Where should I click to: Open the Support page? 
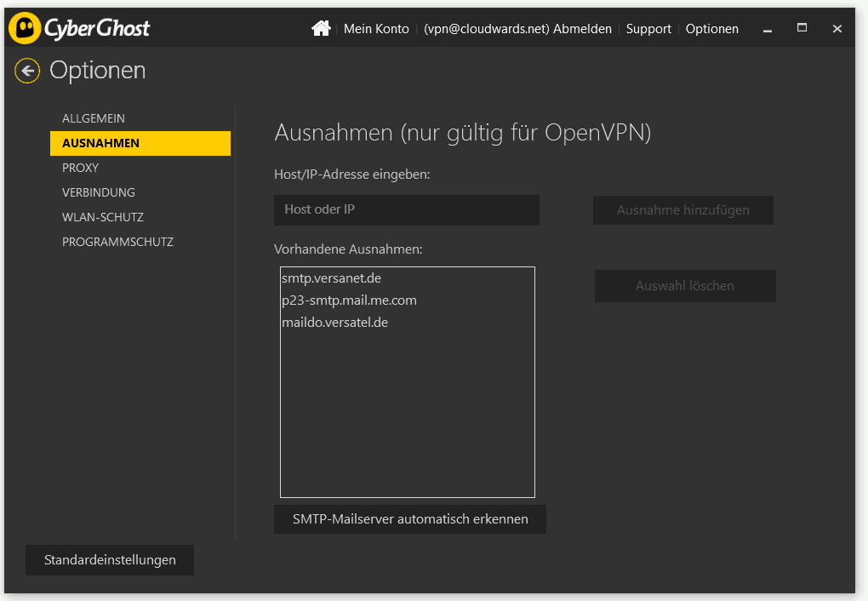point(648,29)
